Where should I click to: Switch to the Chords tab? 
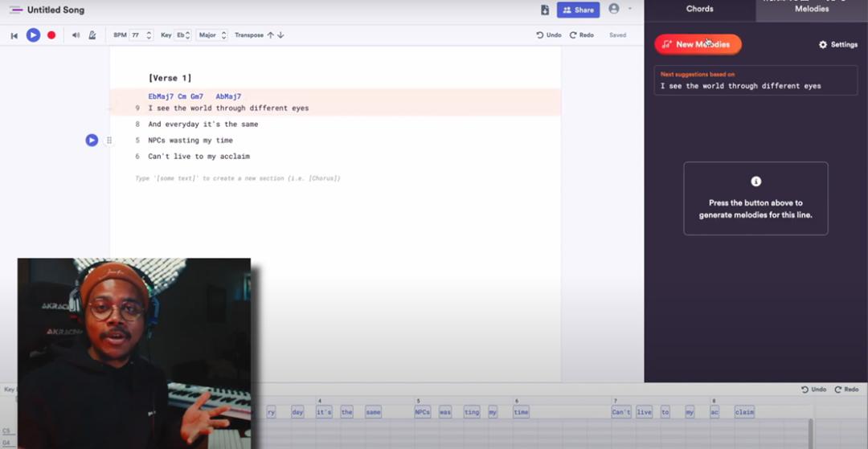click(700, 9)
